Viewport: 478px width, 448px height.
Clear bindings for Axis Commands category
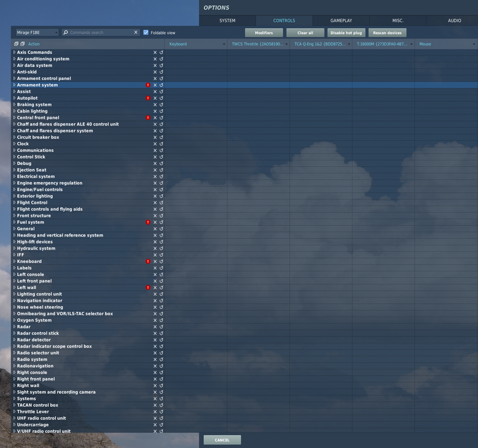[x=155, y=53]
